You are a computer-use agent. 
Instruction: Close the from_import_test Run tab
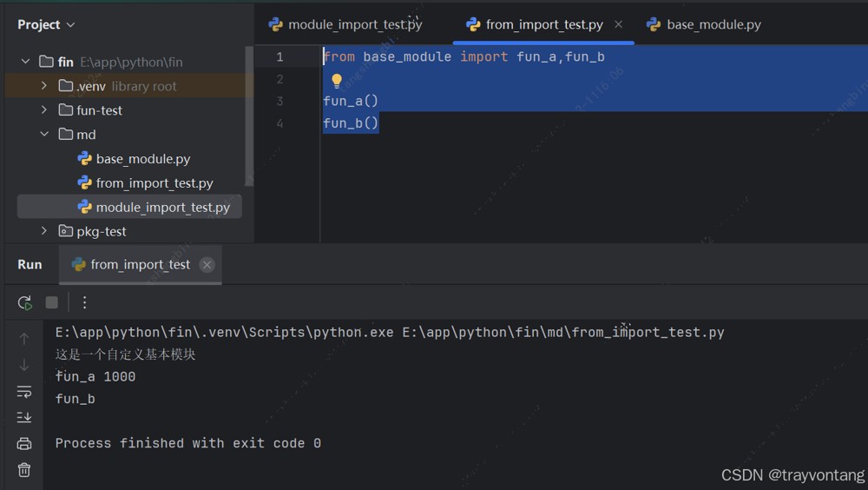point(207,265)
